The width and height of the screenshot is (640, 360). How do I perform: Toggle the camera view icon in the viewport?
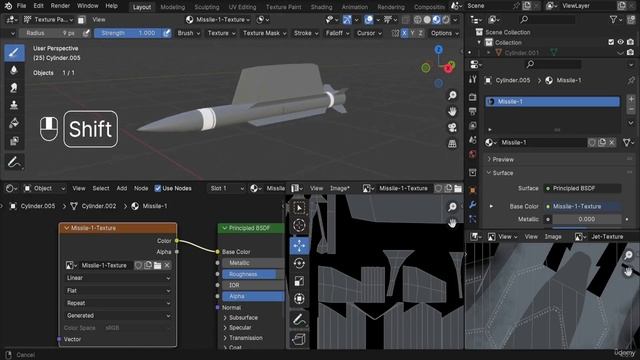[x=452, y=127]
